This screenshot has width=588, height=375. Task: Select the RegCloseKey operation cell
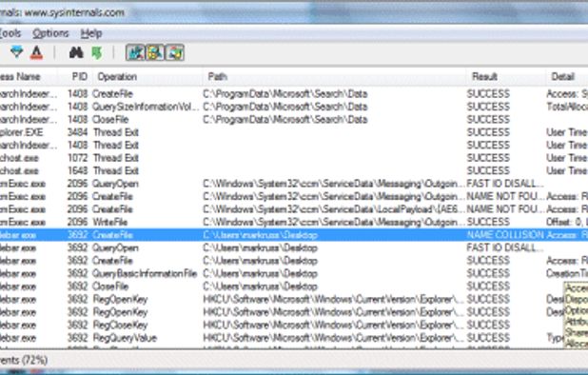(x=120, y=325)
